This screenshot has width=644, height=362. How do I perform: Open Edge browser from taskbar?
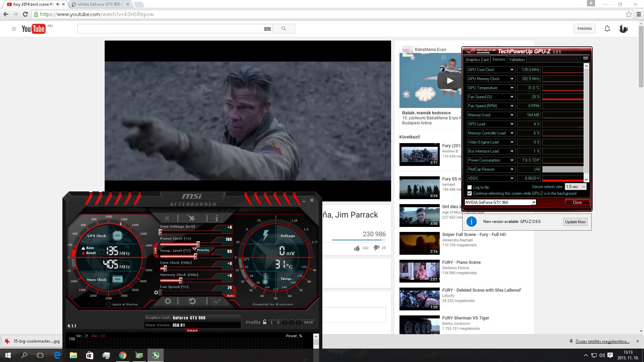pyautogui.click(x=57, y=355)
